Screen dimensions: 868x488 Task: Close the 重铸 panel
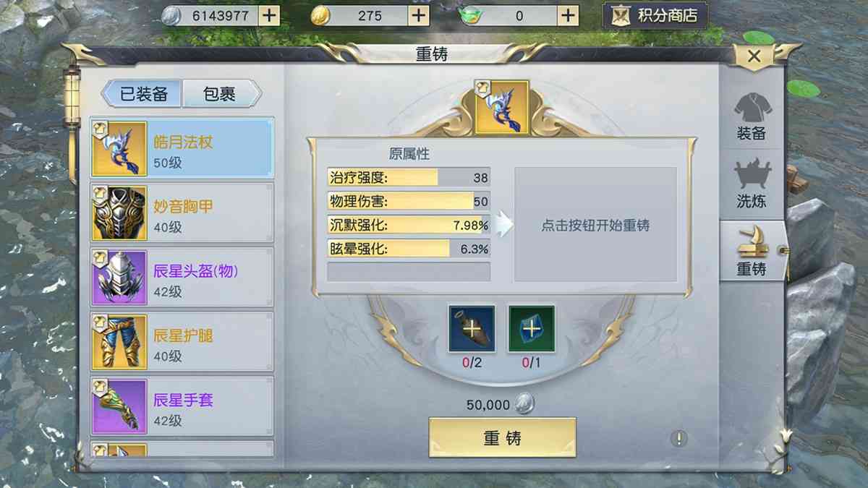coord(754,56)
